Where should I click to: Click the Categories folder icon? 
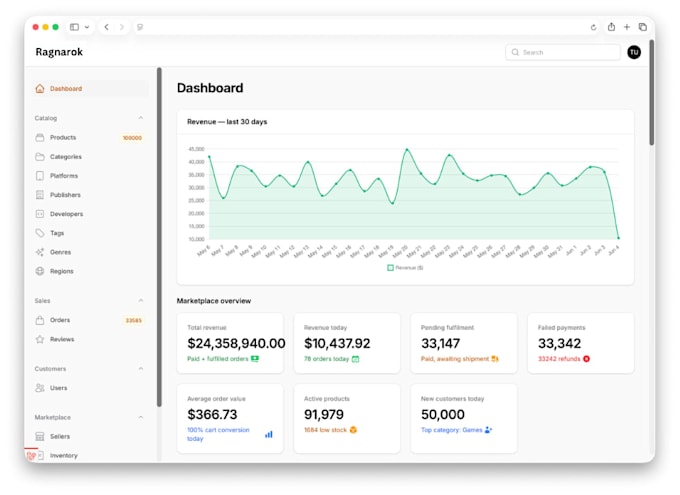tap(40, 157)
